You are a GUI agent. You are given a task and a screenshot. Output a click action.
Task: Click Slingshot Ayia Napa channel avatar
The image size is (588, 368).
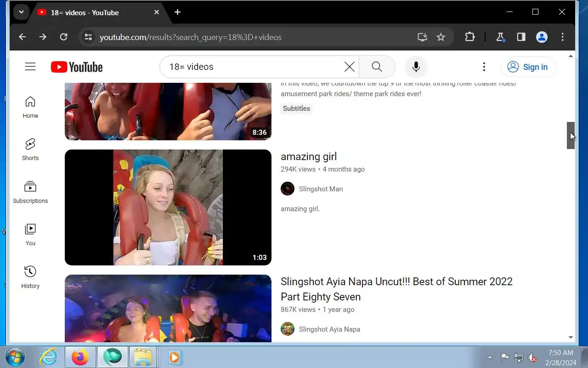(288, 329)
